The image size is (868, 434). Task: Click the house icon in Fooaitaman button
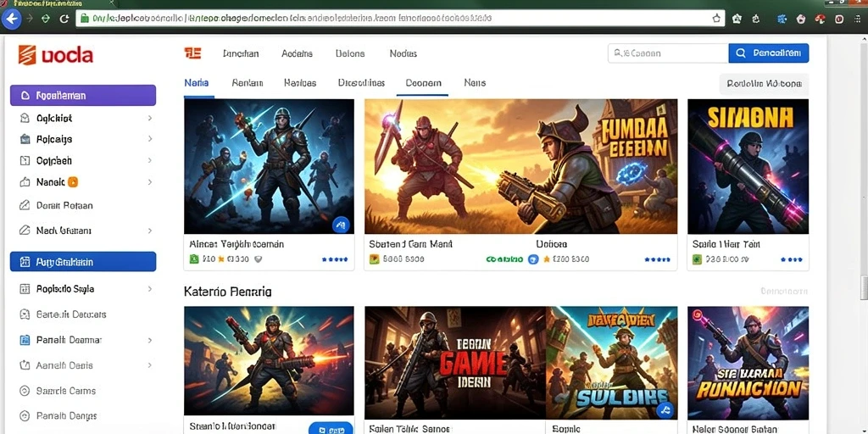point(25,95)
